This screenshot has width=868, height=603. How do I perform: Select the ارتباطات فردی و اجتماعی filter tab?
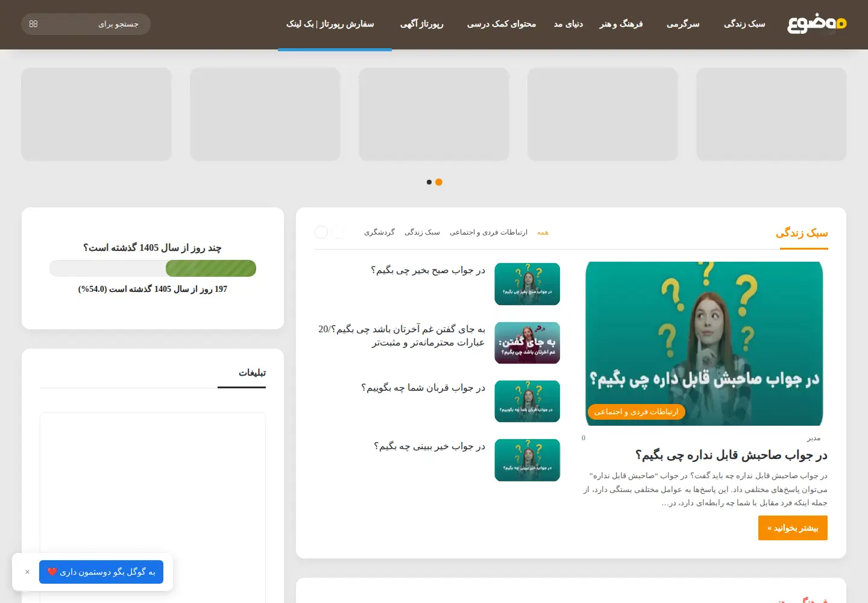[488, 232]
